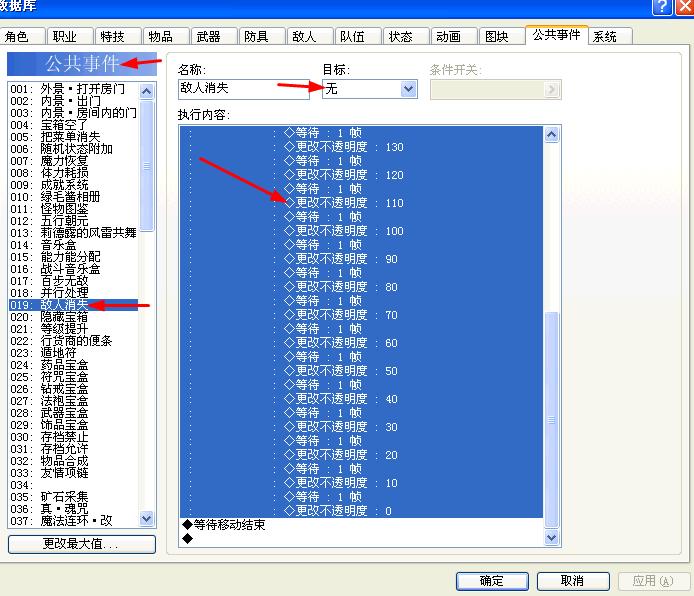Select event 035: 矿石采集
This screenshot has height=596, width=694.
click(x=73, y=497)
